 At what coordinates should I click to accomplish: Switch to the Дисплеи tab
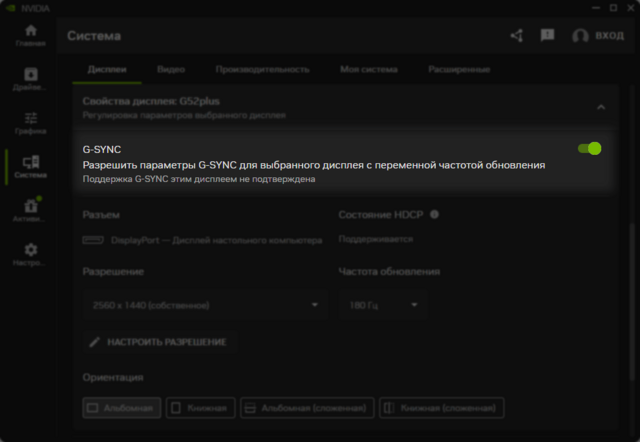107,69
